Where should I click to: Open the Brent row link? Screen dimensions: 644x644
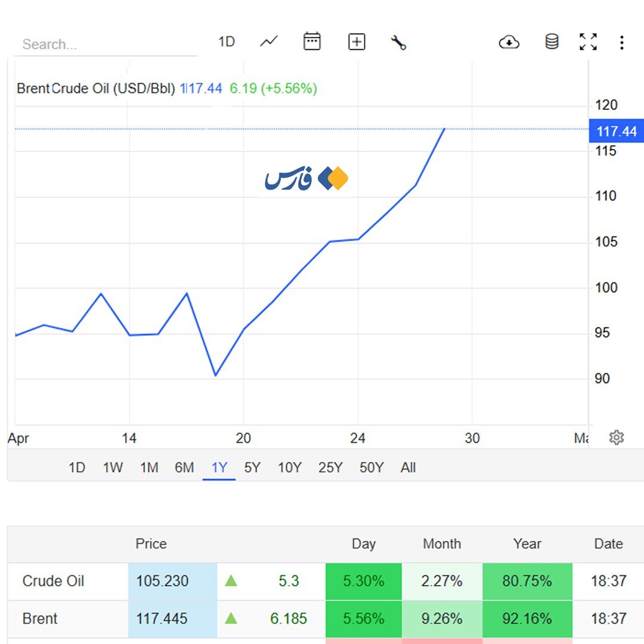click(x=40, y=618)
